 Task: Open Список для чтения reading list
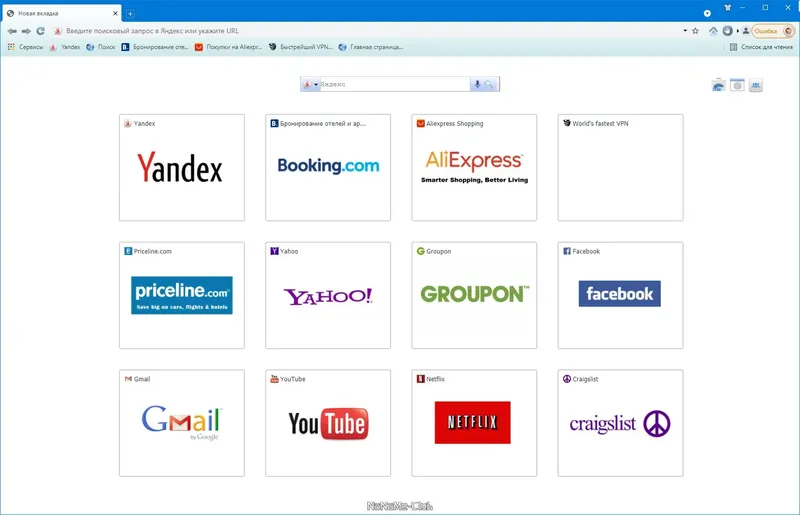point(761,47)
